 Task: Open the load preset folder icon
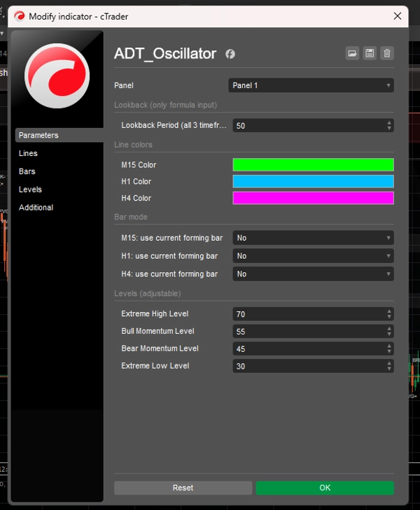(352, 53)
